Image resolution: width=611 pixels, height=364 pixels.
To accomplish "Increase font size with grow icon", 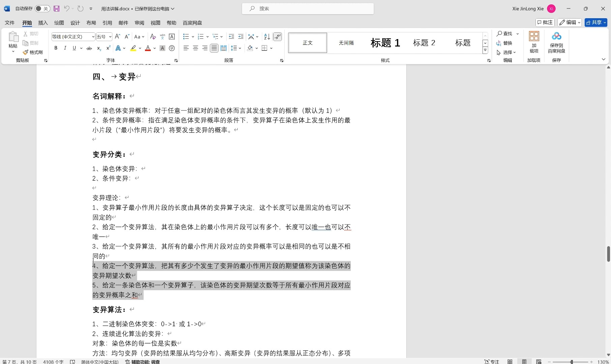I will click(x=117, y=36).
